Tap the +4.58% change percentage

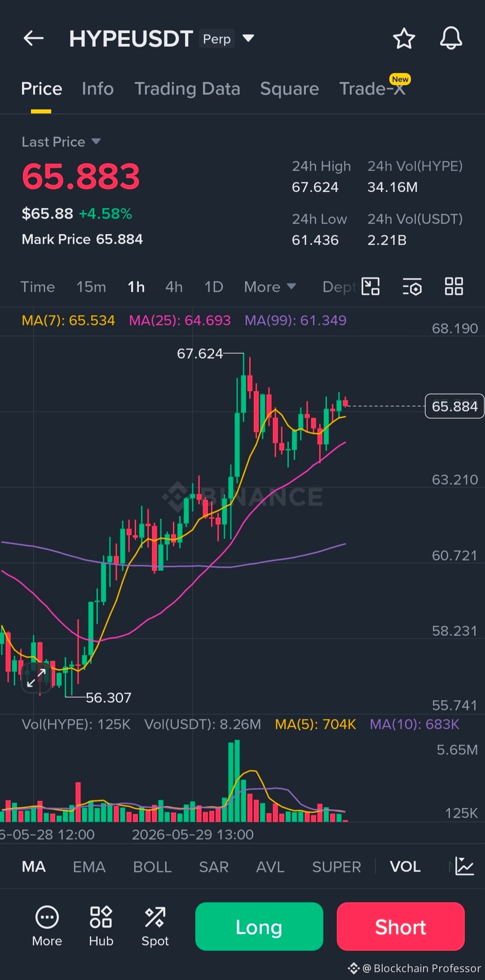click(105, 214)
